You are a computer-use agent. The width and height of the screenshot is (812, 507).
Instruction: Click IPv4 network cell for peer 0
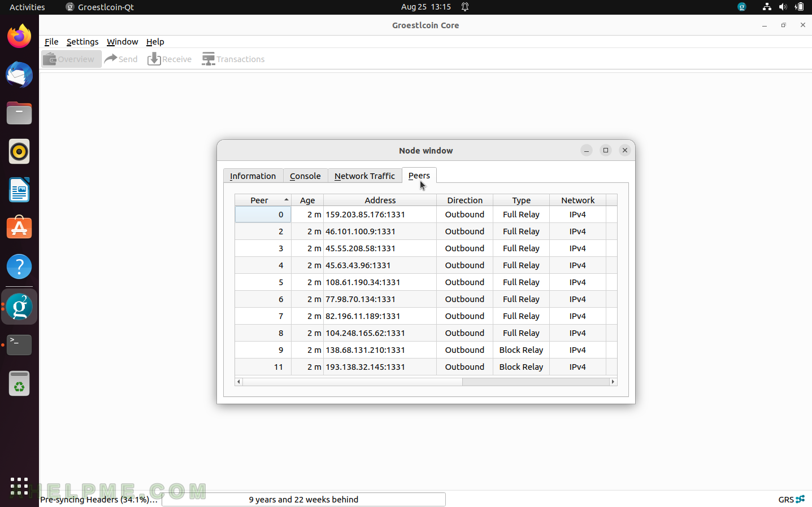[x=577, y=215]
